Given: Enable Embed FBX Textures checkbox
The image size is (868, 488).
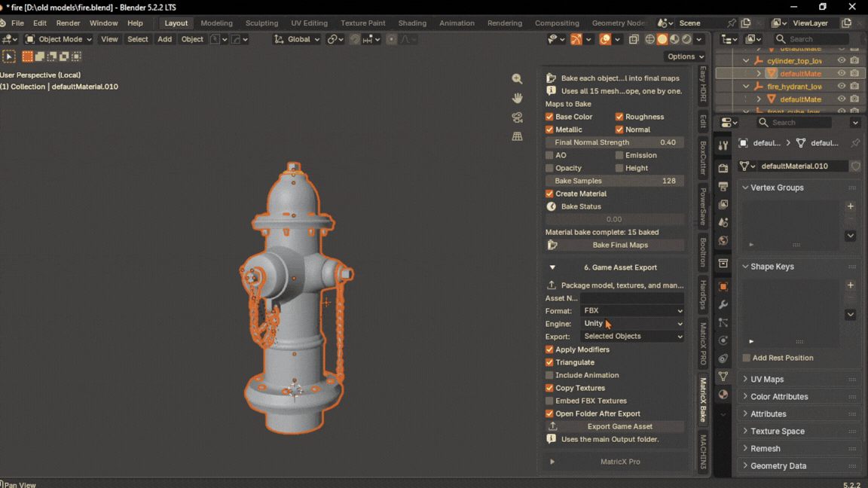Looking at the screenshot, I should 549,401.
